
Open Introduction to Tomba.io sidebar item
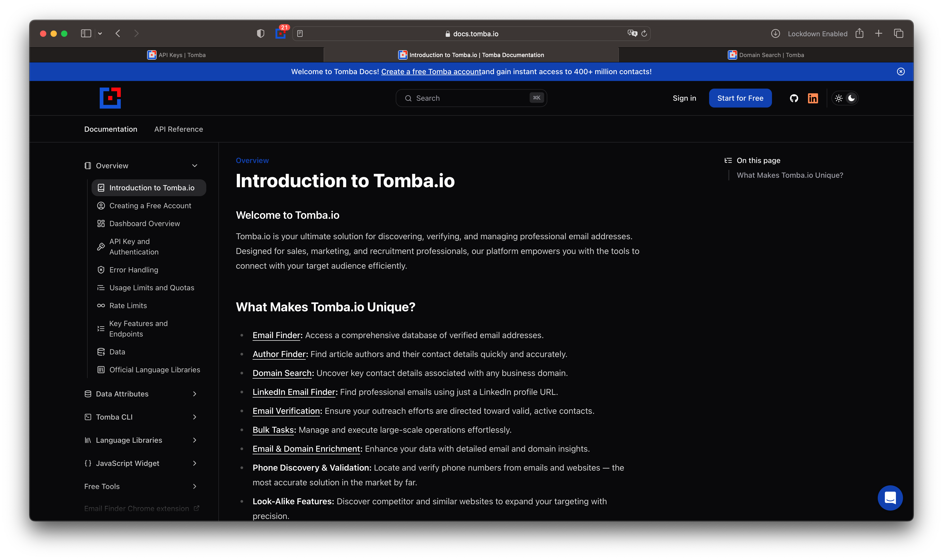[x=149, y=188]
